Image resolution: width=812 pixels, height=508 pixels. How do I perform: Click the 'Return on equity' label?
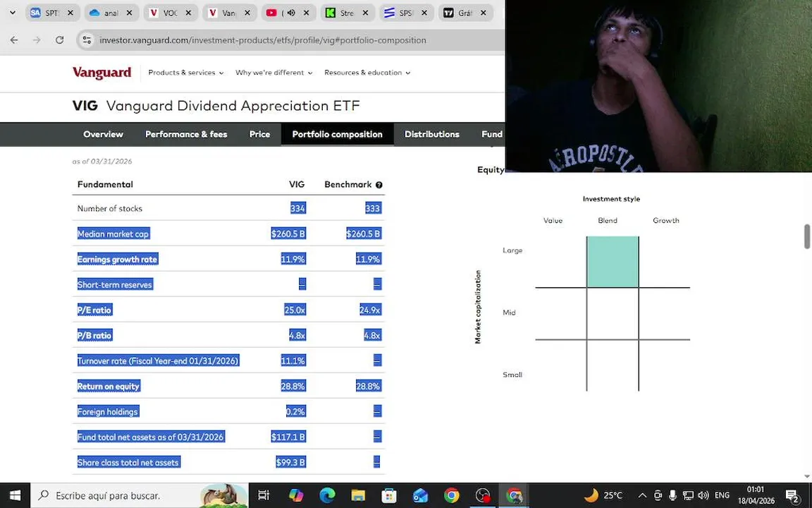tap(109, 386)
